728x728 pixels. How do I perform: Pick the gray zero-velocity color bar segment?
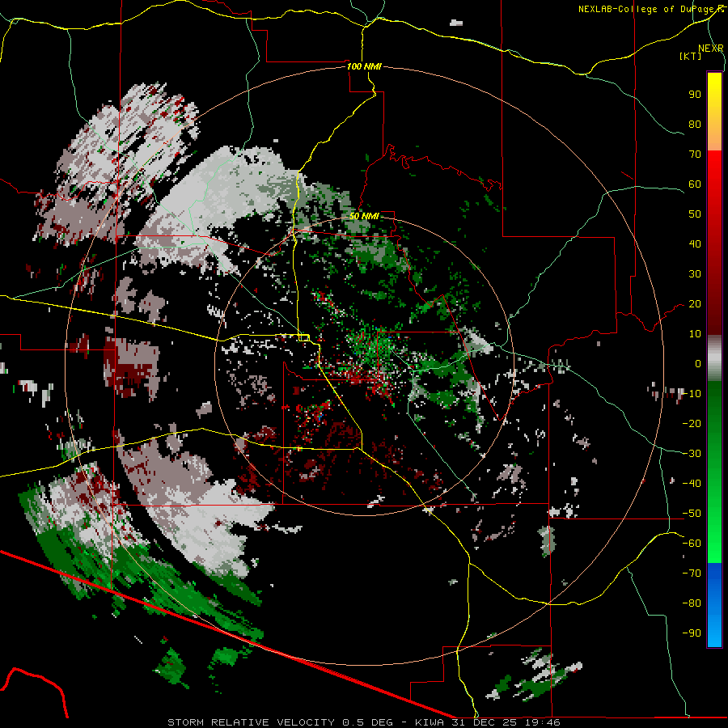pyautogui.click(x=714, y=358)
